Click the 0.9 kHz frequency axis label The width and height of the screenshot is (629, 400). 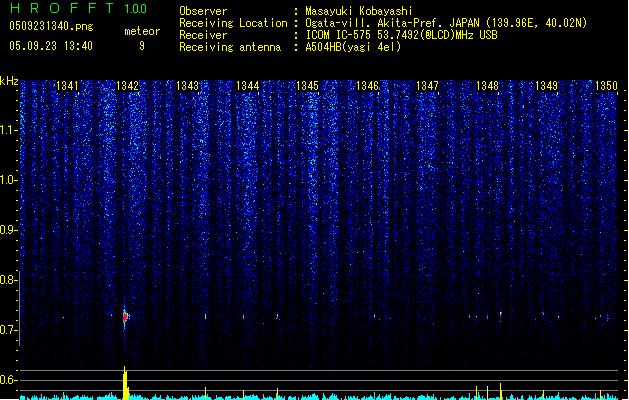click(x=9, y=230)
